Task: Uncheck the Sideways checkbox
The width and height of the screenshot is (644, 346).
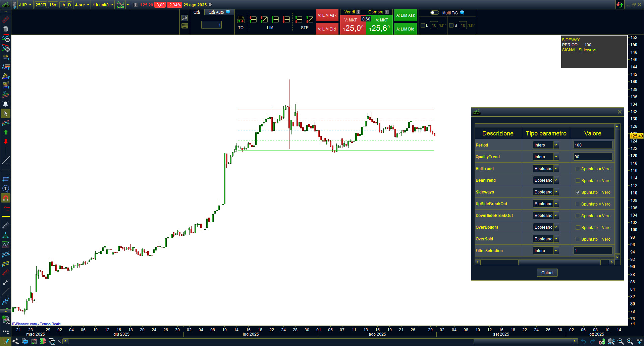Action: [578, 192]
